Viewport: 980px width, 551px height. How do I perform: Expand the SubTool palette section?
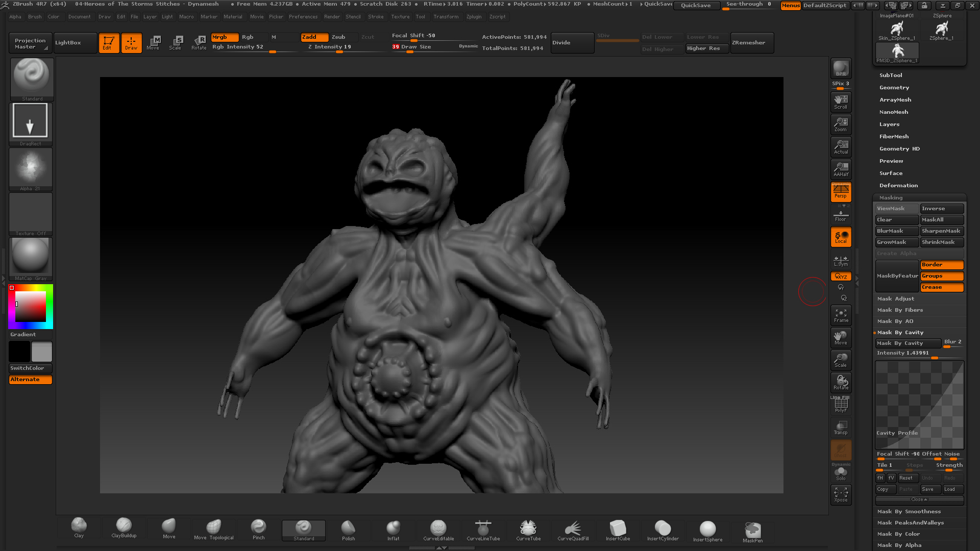click(x=890, y=76)
